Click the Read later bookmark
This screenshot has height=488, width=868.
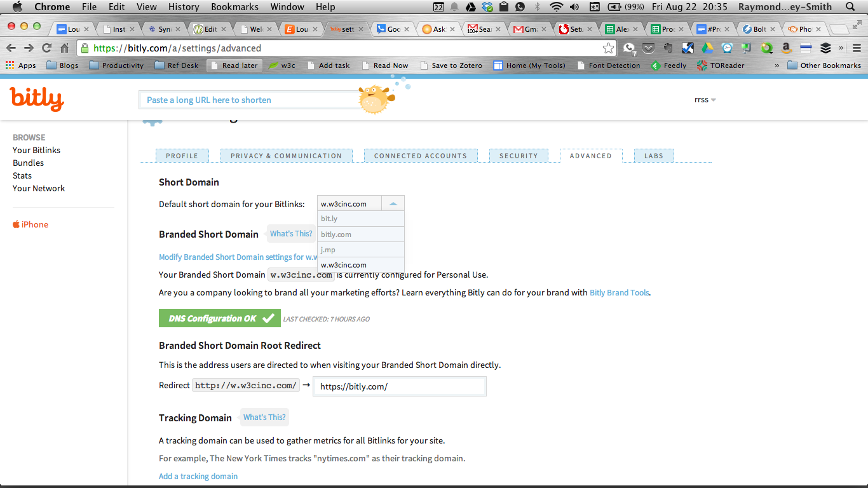234,65
